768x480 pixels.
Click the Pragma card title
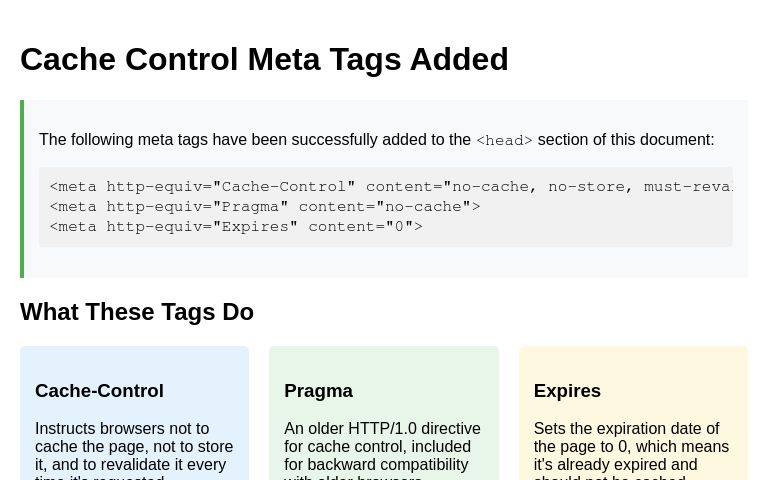pos(318,391)
